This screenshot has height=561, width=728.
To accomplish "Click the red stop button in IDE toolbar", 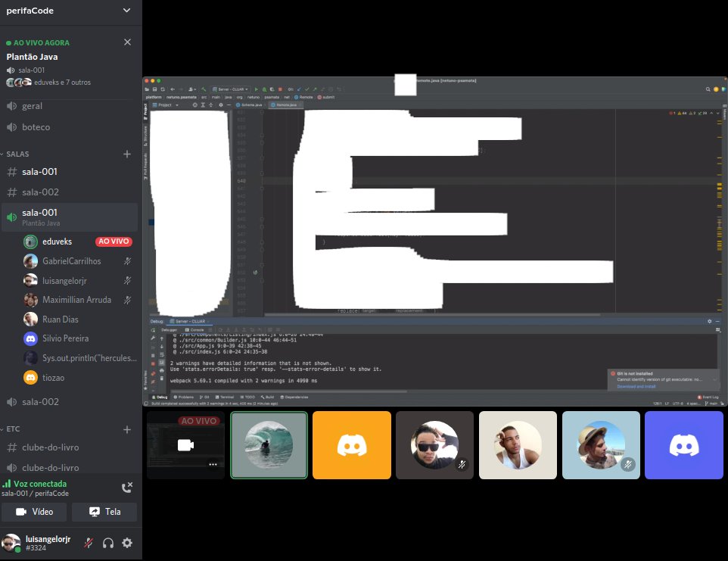I will click(280, 89).
